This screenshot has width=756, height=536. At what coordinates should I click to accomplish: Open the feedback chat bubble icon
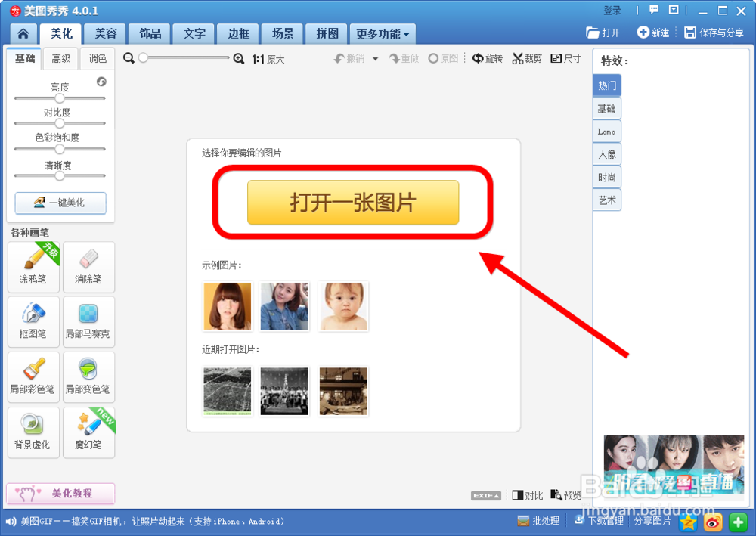[x=654, y=10]
